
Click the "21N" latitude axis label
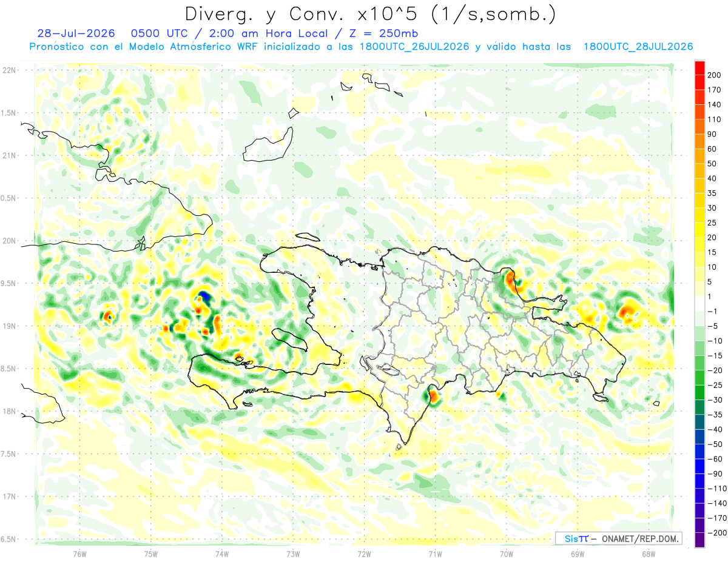[x=9, y=156]
